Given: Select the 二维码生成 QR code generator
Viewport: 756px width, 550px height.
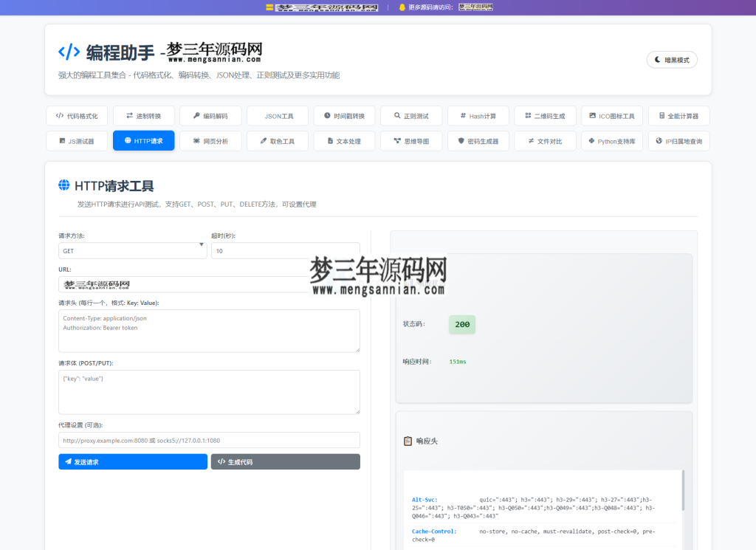Looking at the screenshot, I should pos(544,115).
